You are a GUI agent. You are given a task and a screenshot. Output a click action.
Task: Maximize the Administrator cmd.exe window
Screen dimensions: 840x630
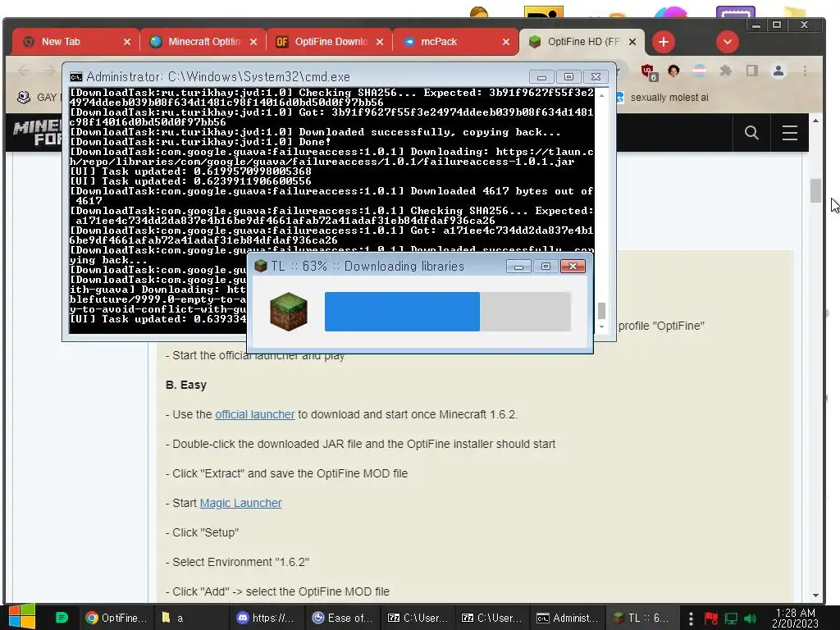click(568, 77)
